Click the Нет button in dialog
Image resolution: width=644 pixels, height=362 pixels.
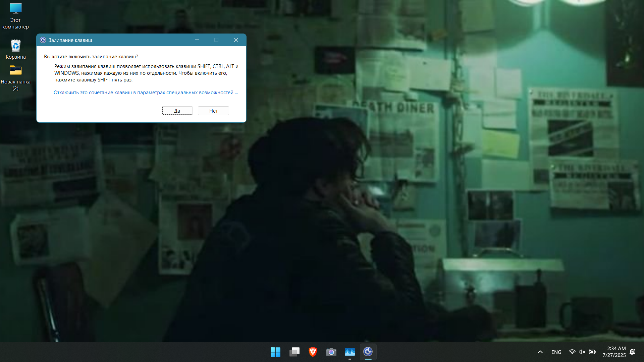coord(213,111)
